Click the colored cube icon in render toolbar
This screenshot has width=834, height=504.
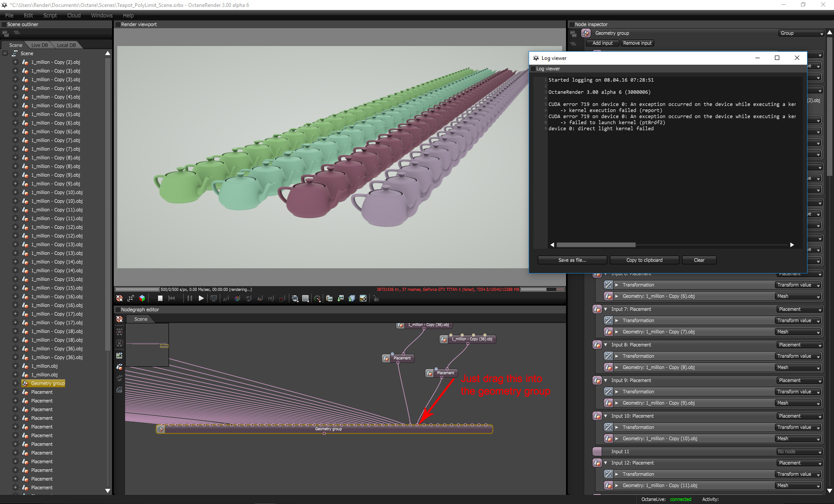[142, 298]
